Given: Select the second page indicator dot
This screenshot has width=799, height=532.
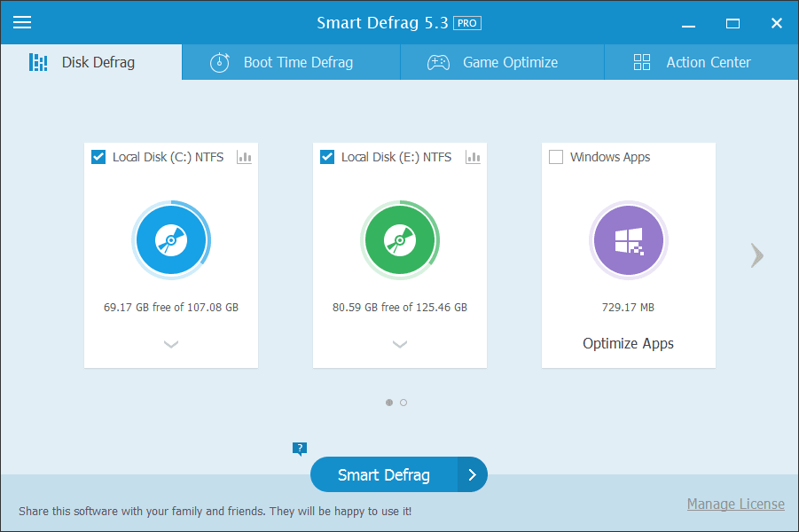Looking at the screenshot, I should coord(403,403).
